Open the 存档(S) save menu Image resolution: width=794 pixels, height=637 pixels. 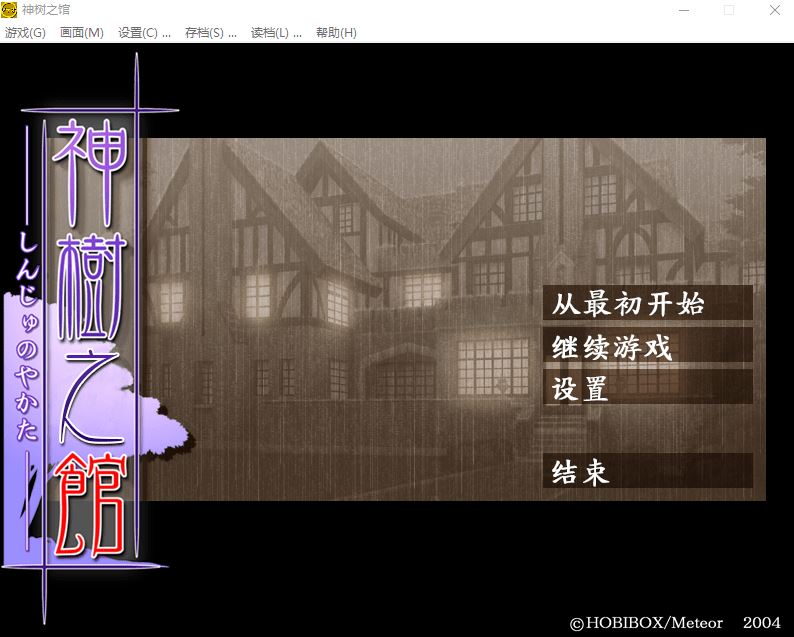point(211,33)
